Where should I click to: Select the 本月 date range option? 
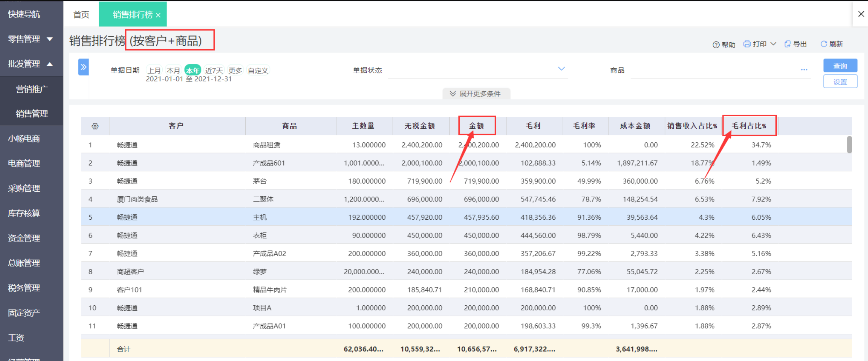tap(173, 70)
